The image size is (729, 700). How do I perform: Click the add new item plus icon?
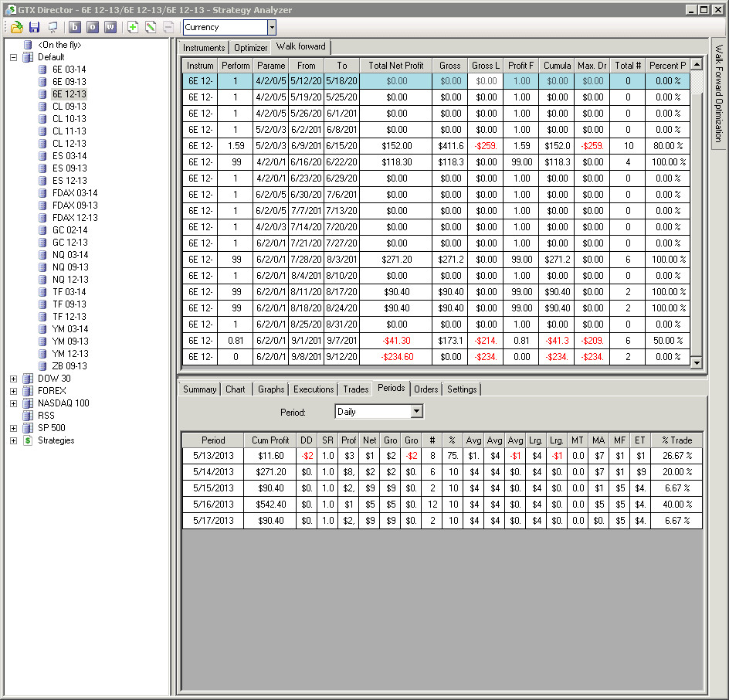133,28
